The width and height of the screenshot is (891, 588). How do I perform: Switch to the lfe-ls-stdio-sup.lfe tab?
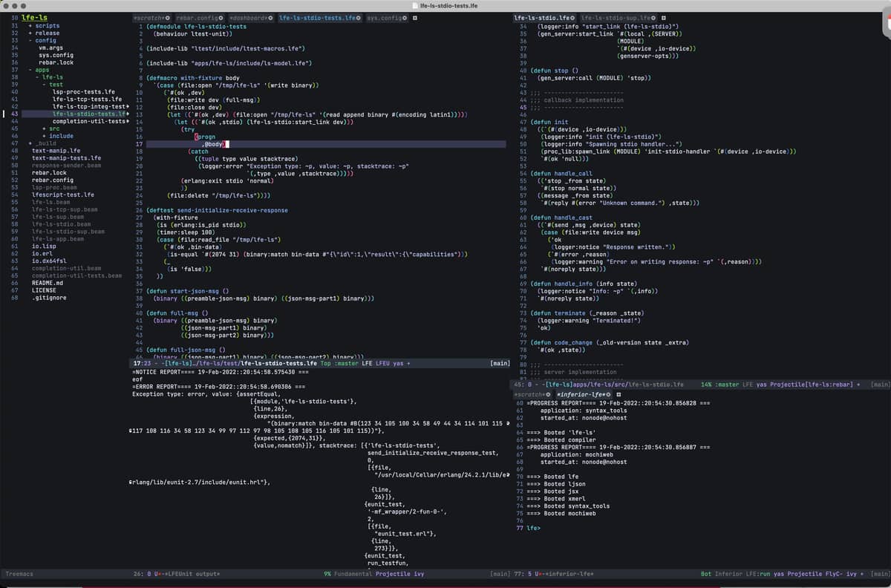click(x=615, y=17)
